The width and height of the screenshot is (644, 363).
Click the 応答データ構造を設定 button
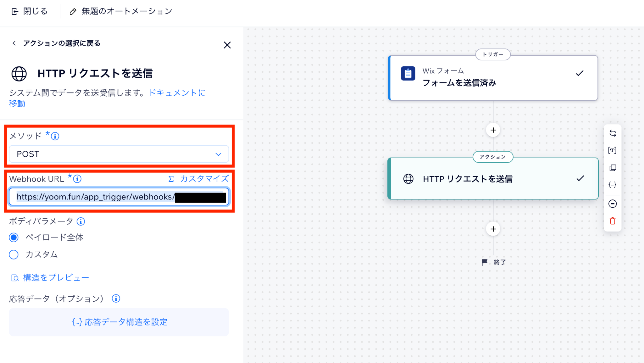click(x=119, y=322)
